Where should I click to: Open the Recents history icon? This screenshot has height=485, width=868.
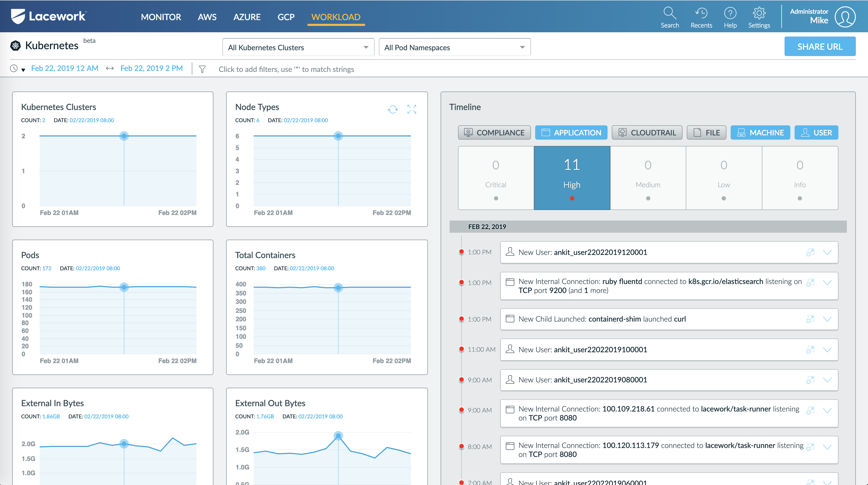tap(701, 13)
